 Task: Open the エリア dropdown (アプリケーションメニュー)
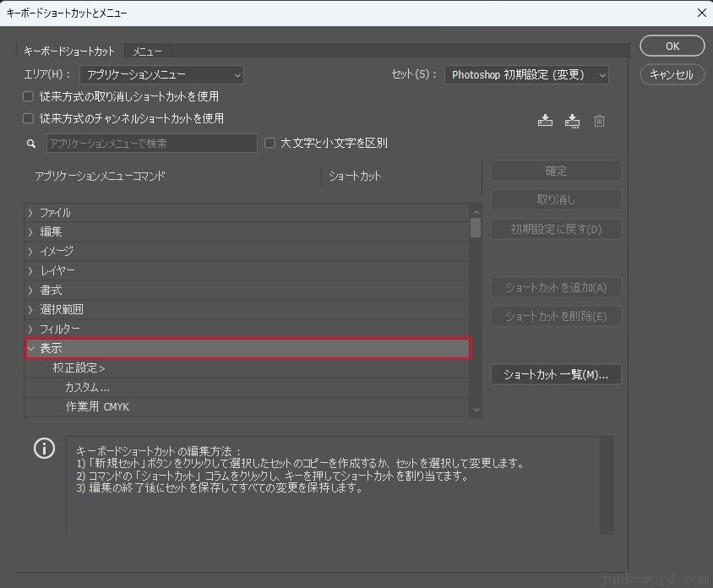161,75
